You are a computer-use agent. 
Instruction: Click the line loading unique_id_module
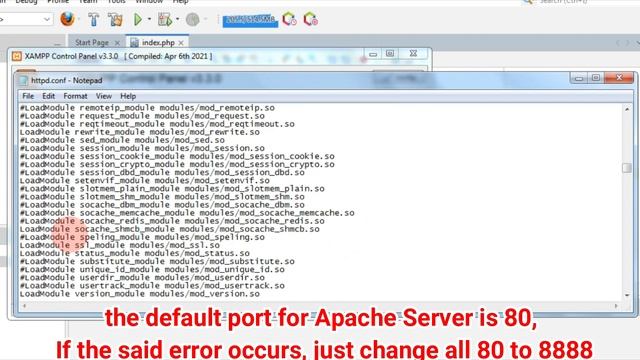pyautogui.click(x=152, y=269)
